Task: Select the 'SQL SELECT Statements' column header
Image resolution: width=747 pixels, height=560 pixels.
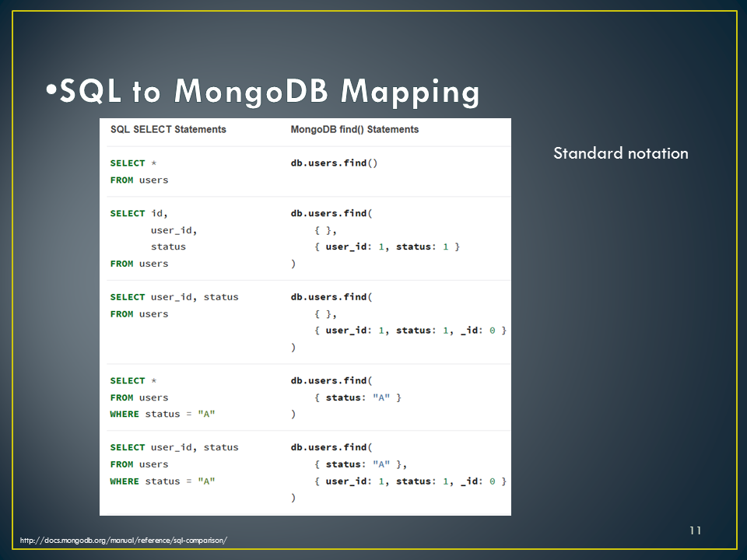Action: click(168, 130)
